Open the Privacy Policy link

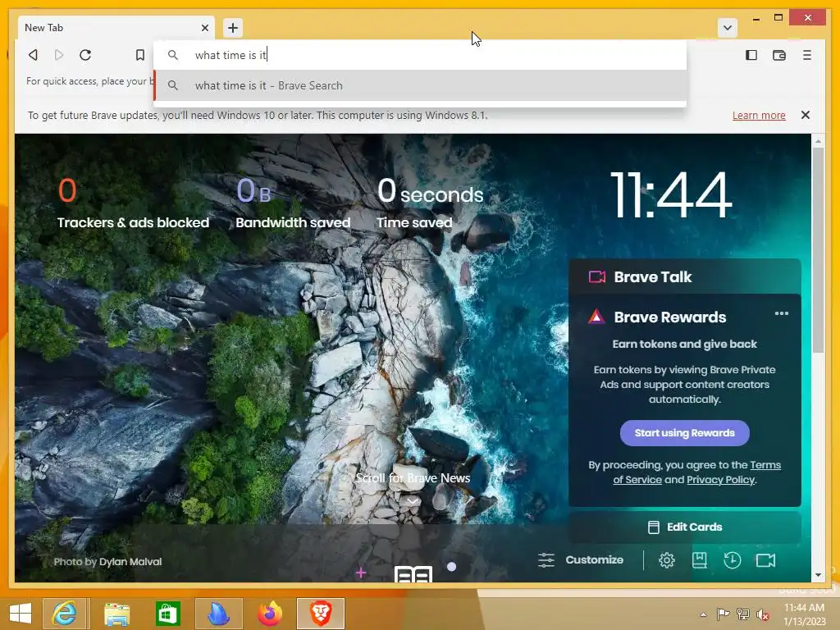720,479
